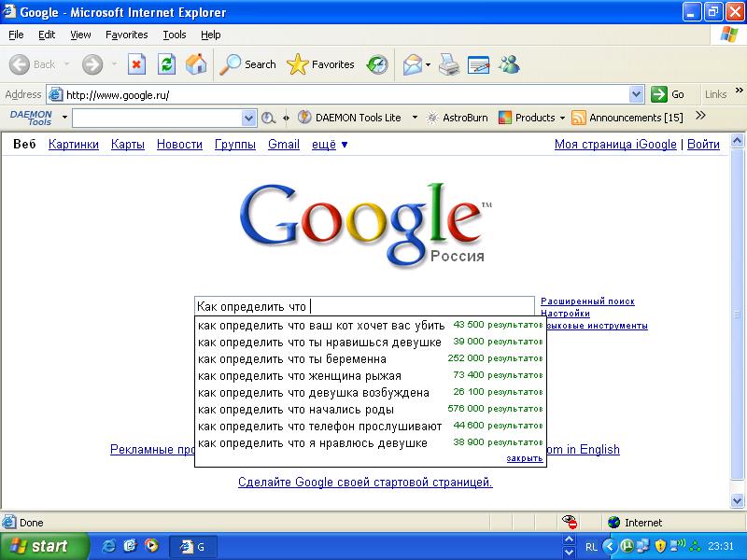Viewport: 747px width, 560px height.
Task: Stop page loading with red X icon
Action: [136, 64]
